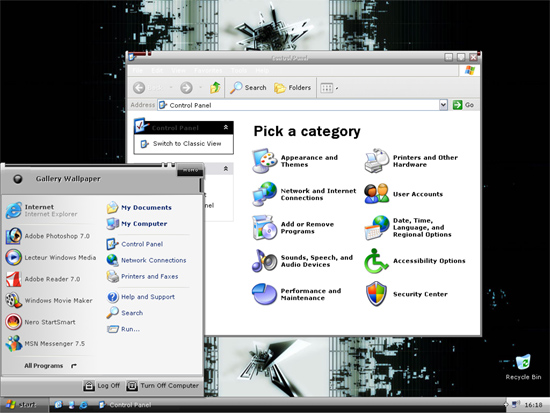Open Network and Internet Connections icon
Image resolution: width=550 pixels, height=413 pixels.
click(x=265, y=194)
